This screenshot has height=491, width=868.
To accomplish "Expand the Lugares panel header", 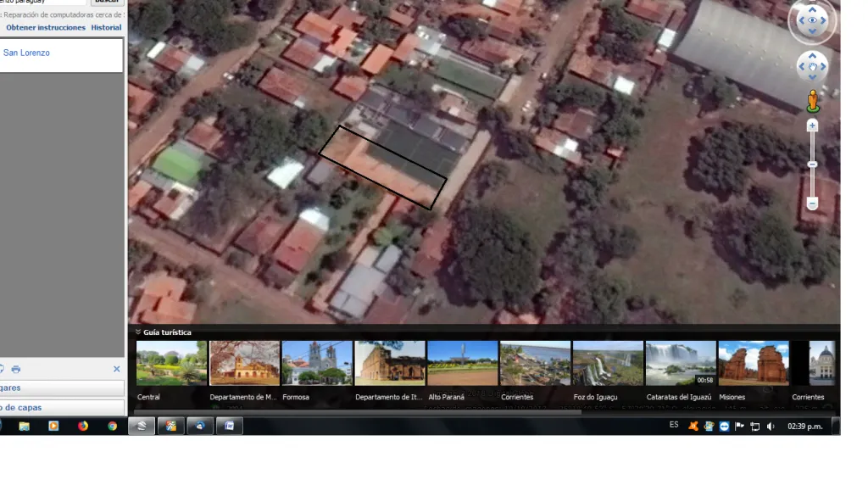I will [61, 388].
